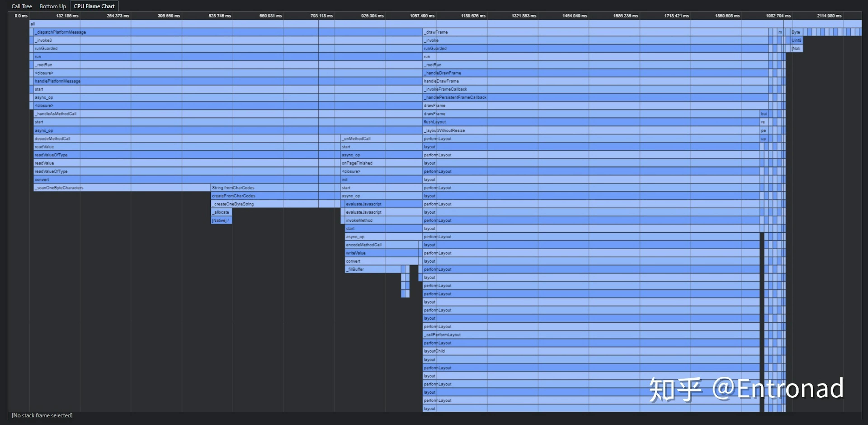The width and height of the screenshot is (868, 425).
Task: Select the CPU Flame Chart tab
Action: (x=94, y=6)
